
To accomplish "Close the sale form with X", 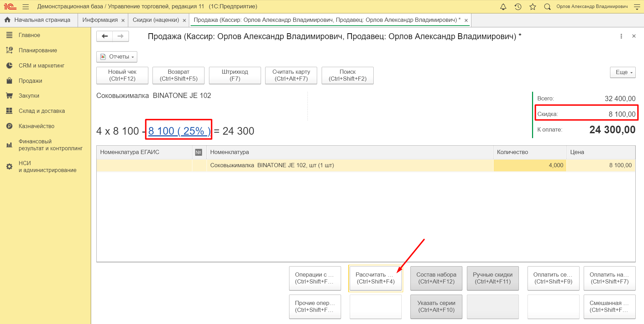I will tap(634, 36).
